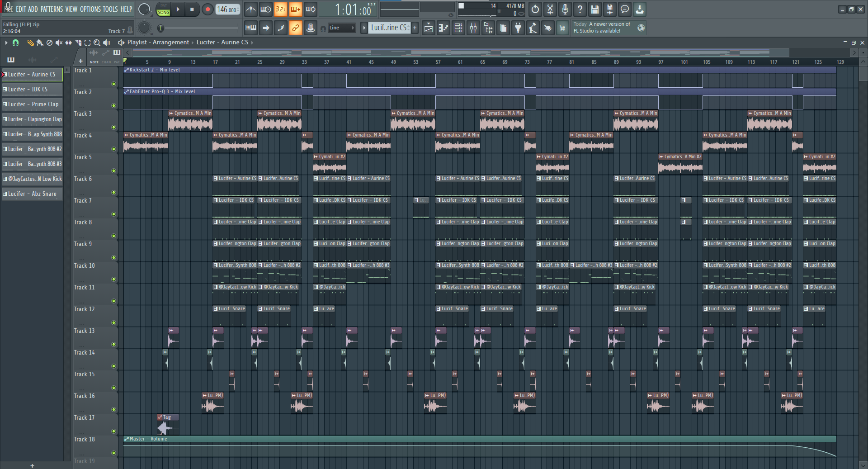
Task: Mute Track 1 with its green light
Action: point(113,84)
